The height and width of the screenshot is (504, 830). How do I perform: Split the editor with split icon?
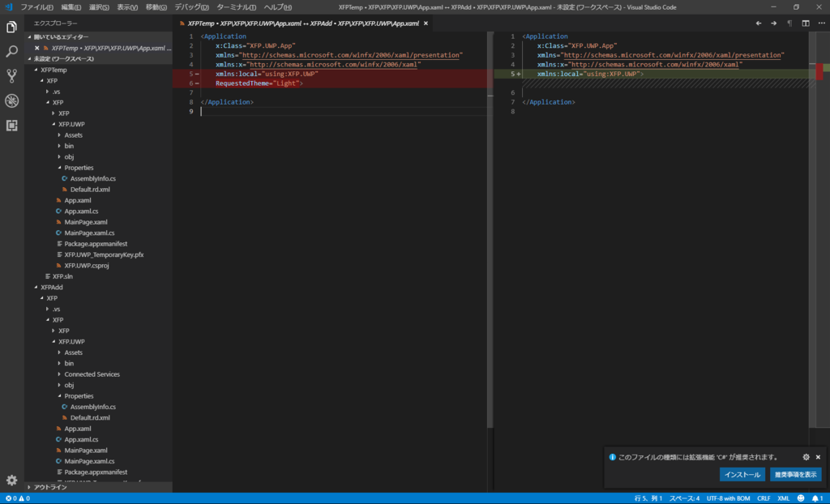(806, 23)
